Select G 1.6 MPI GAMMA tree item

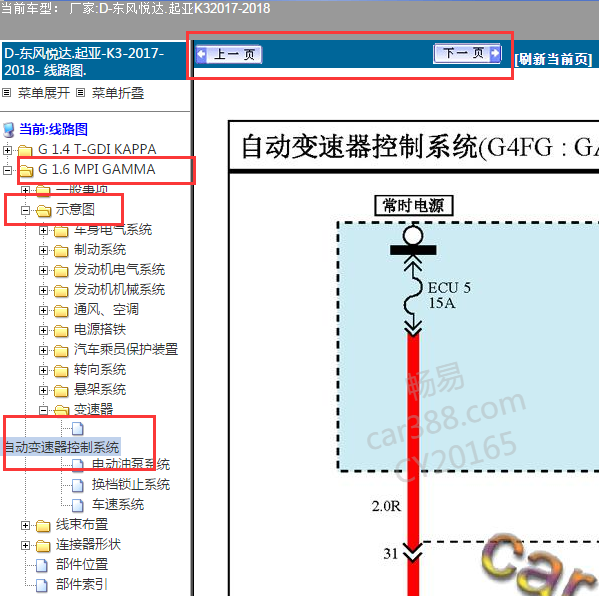pos(97,169)
